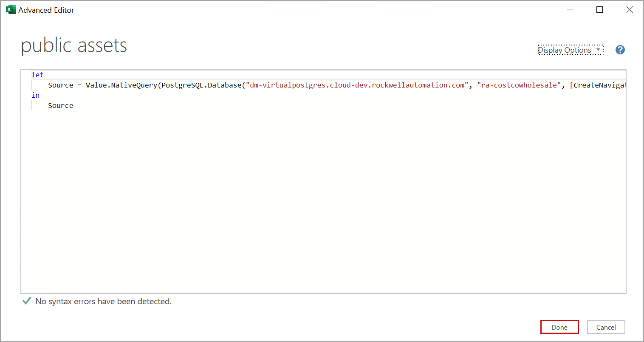Place cursor on the 'in' keyword
Screen dimensions: 644x342
point(35,95)
